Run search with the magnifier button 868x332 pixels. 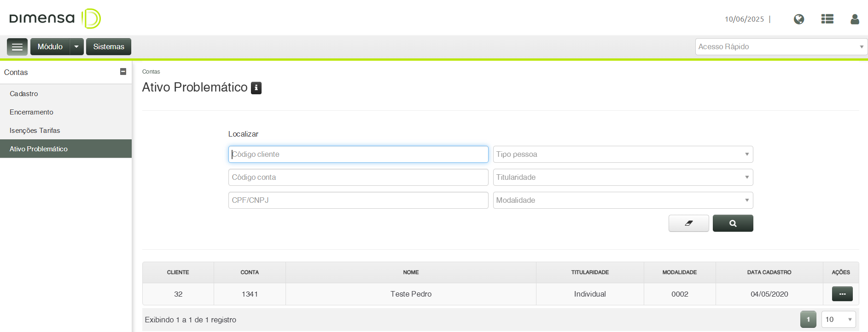(x=733, y=223)
